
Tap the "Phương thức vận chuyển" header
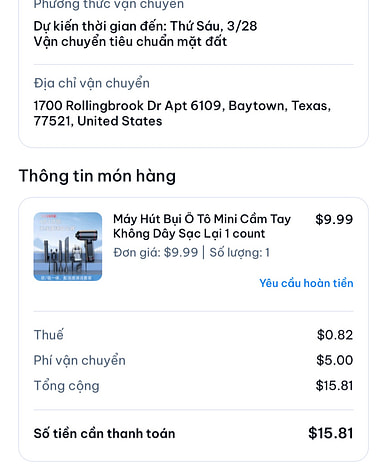[x=109, y=5]
